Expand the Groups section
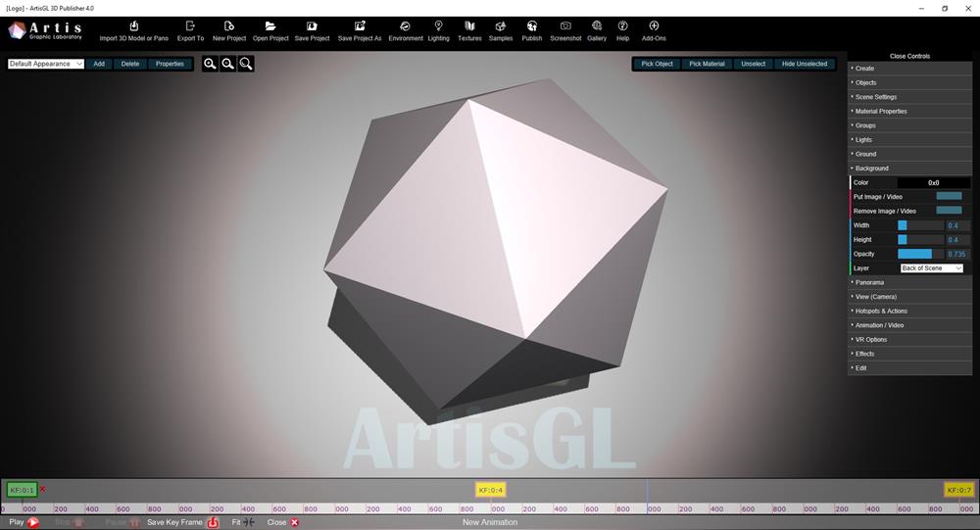This screenshot has height=530, width=980. 909,125
